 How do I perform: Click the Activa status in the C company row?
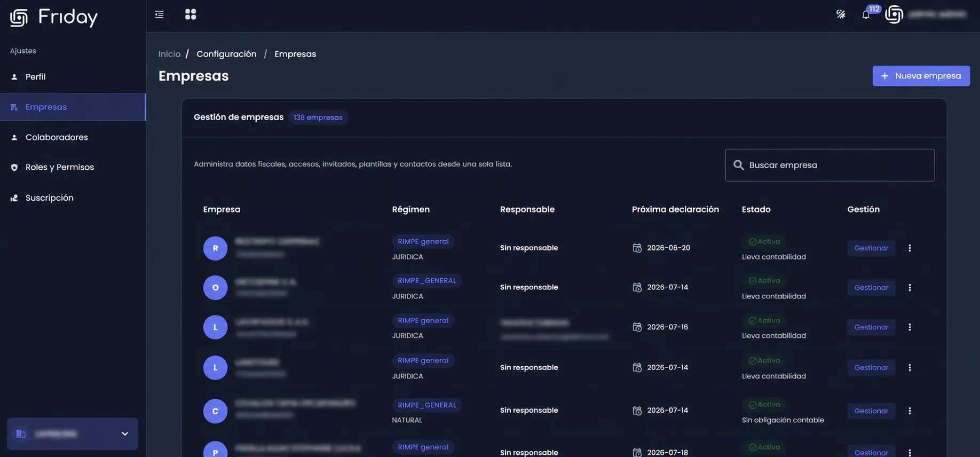[x=764, y=405]
